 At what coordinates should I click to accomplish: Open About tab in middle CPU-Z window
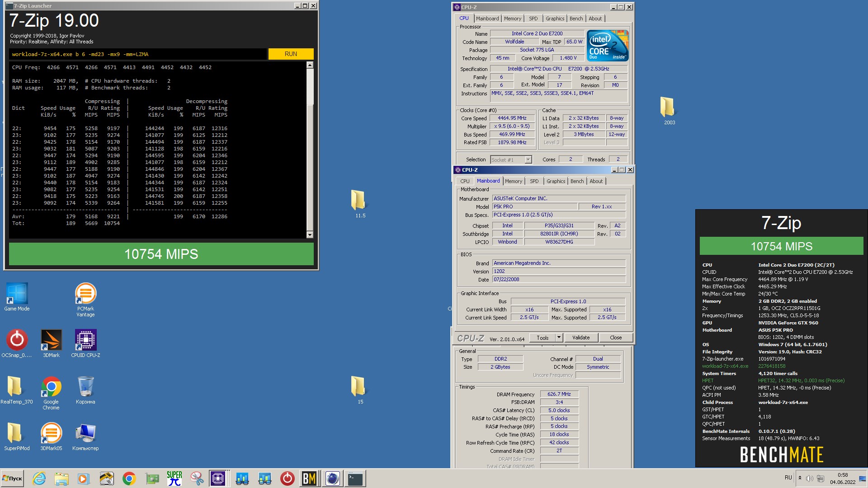click(x=596, y=181)
